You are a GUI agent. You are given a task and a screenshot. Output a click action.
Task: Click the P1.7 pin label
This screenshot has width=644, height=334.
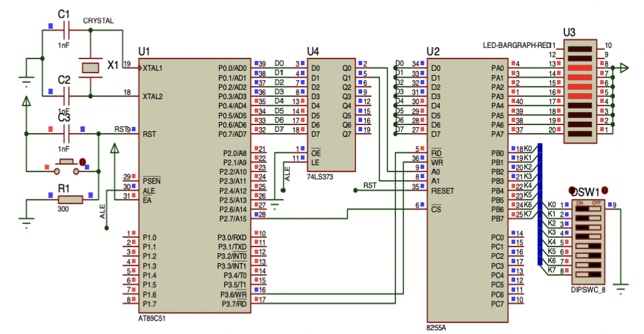149,304
